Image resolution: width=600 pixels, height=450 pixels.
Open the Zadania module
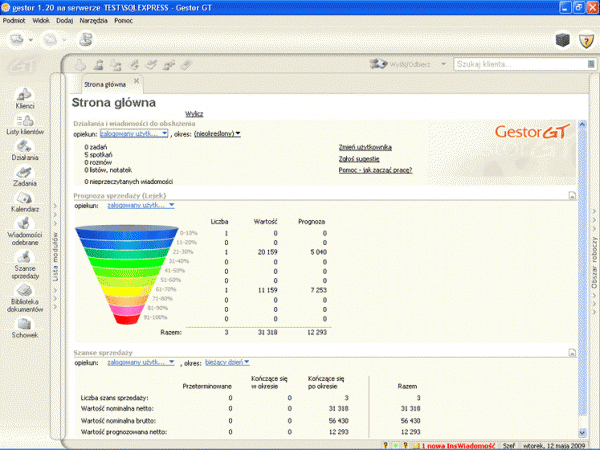(x=25, y=176)
